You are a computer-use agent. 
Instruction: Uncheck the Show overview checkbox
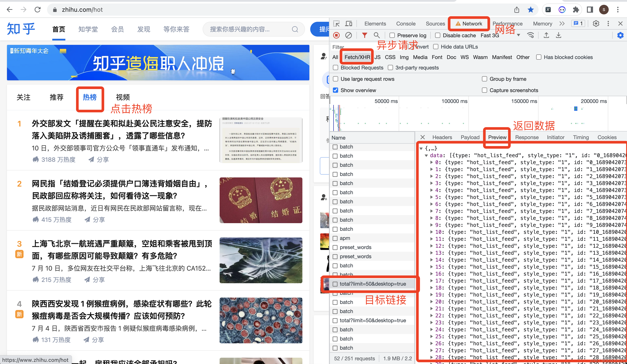pos(336,90)
